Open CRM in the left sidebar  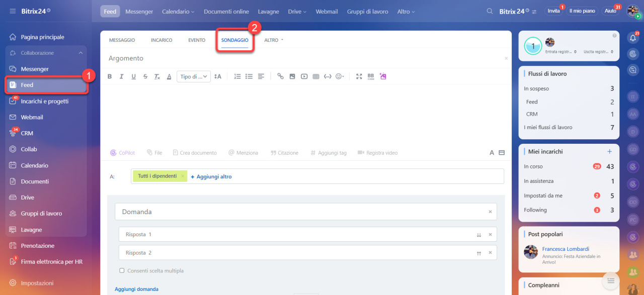[27, 133]
